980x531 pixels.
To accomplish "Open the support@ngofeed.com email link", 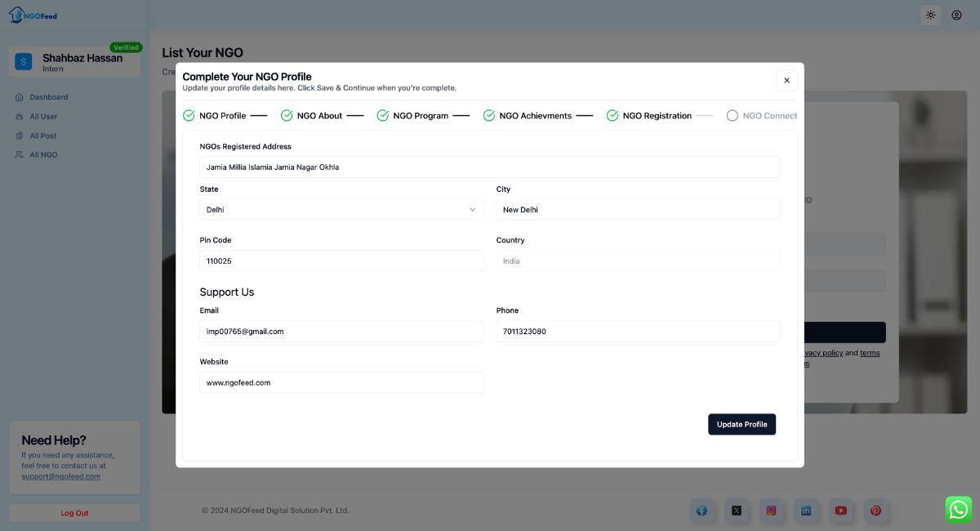I will tap(60, 475).
